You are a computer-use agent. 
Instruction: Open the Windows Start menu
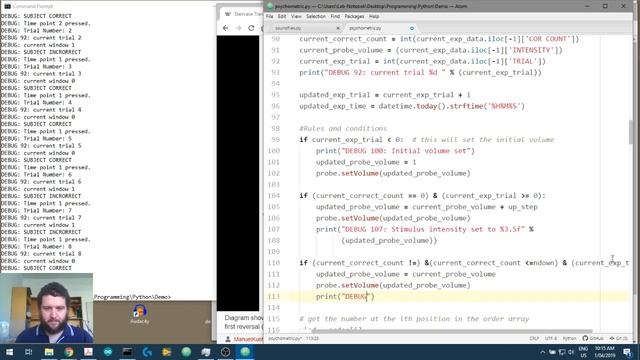pos(9,352)
